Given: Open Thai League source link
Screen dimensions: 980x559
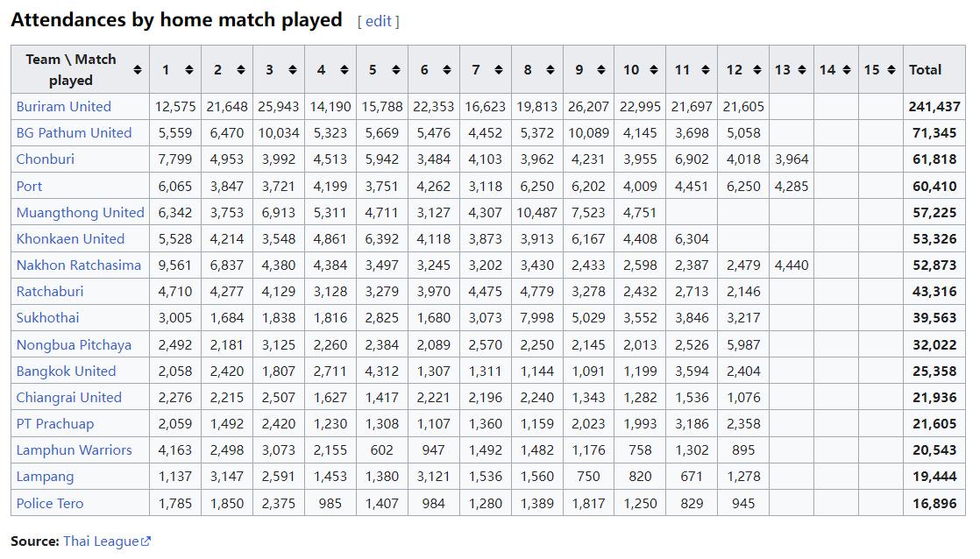Looking at the screenshot, I should coord(101,541).
